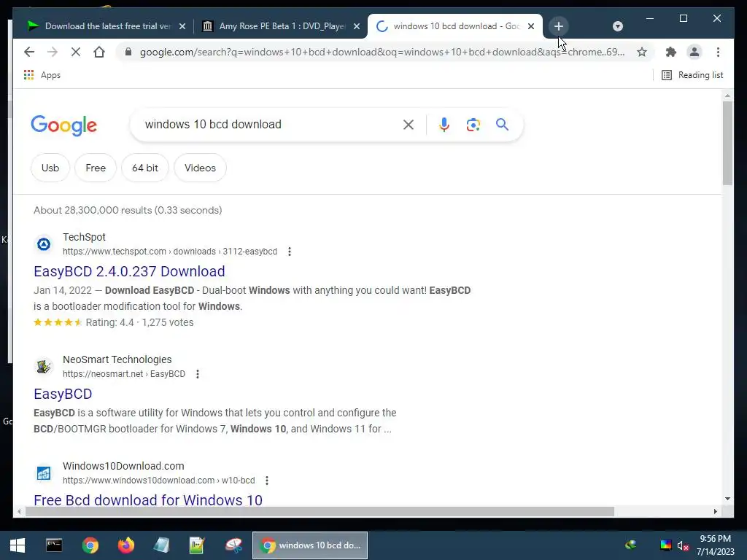Click the forward navigation arrow
Viewport: 747px width, 560px height.
click(x=53, y=52)
